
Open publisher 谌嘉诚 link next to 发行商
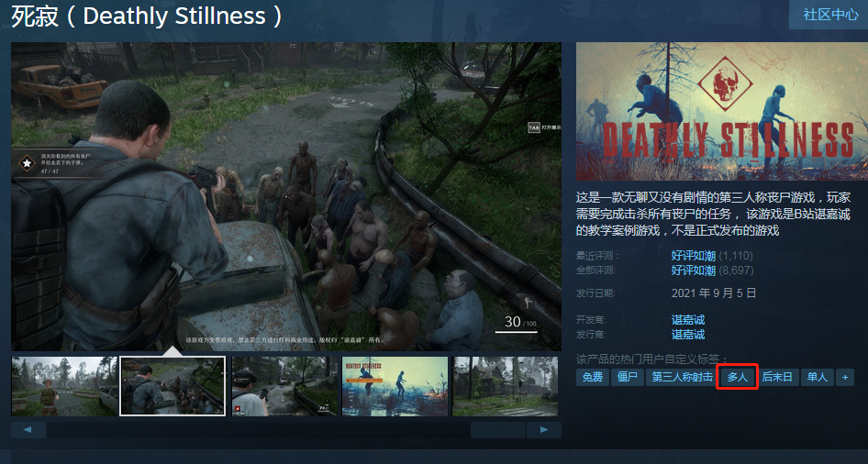(x=688, y=334)
